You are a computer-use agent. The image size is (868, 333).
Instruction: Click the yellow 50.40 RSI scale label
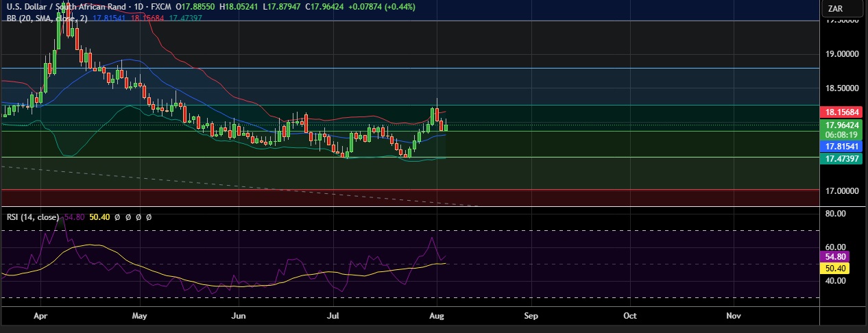pyautogui.click(x=835, y=268)
